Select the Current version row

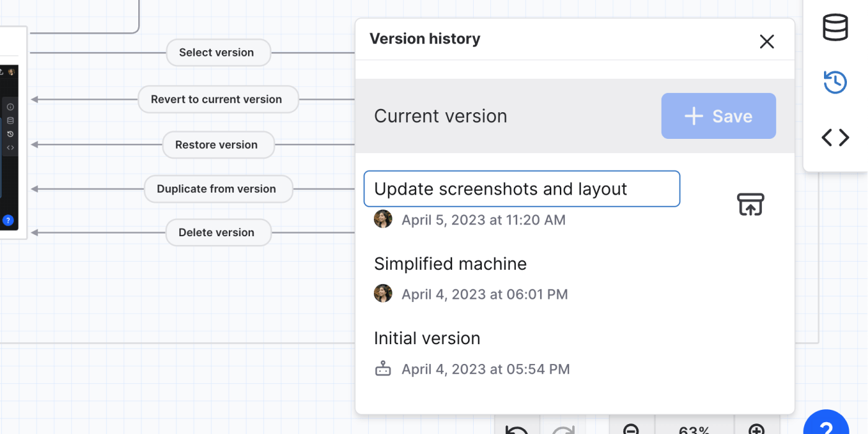440,116
